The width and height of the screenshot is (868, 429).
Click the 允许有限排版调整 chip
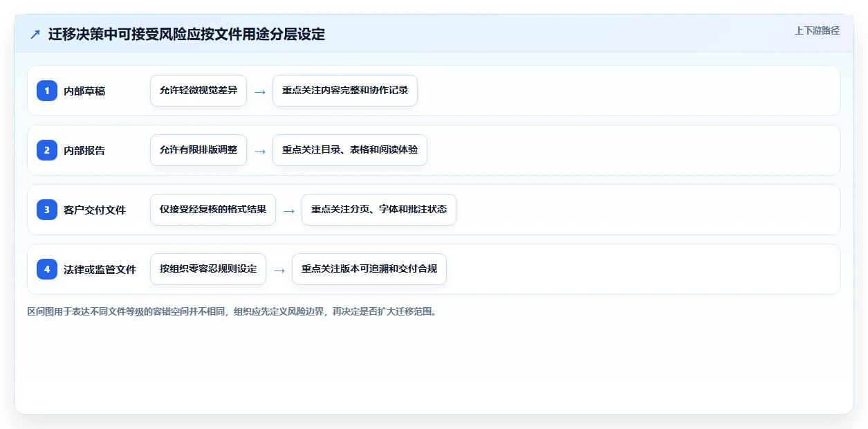click(x=198, y=150)
